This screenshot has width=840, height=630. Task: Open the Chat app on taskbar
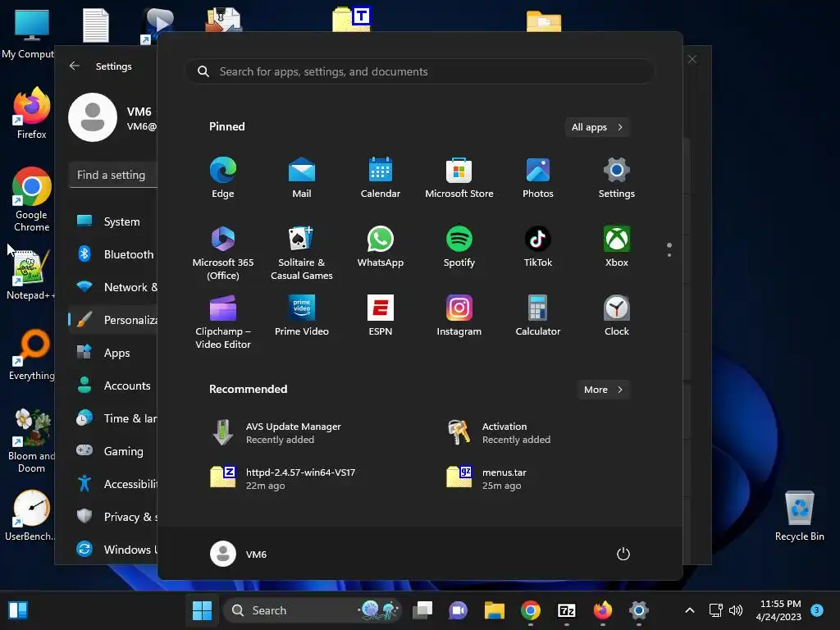[458, 610]
